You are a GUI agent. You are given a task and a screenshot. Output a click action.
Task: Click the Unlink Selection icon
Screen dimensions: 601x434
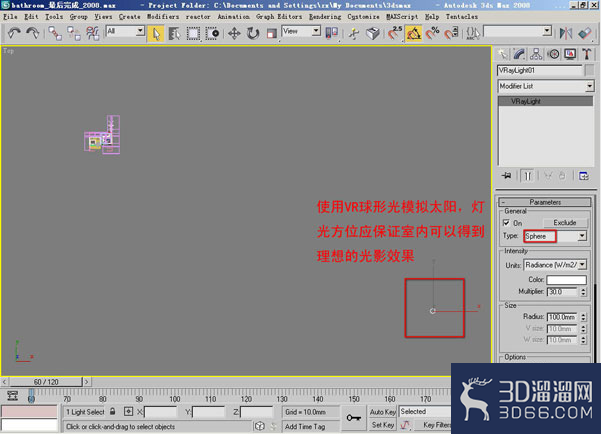pyautogui.click(x=74, y=33)
